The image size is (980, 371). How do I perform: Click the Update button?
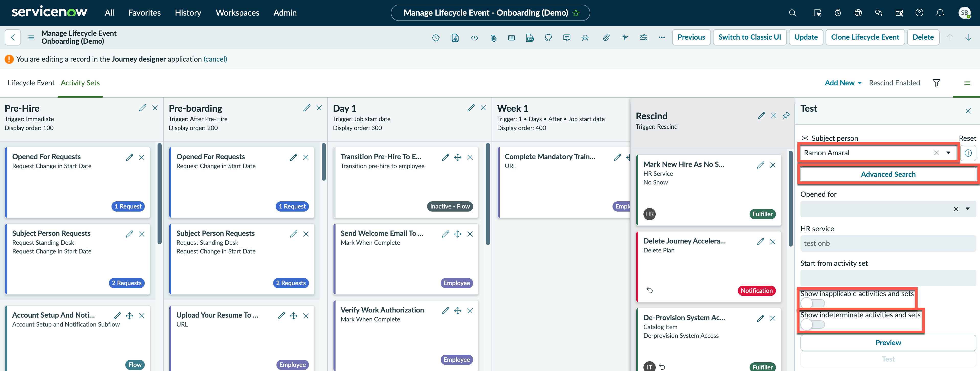(806, 37)
